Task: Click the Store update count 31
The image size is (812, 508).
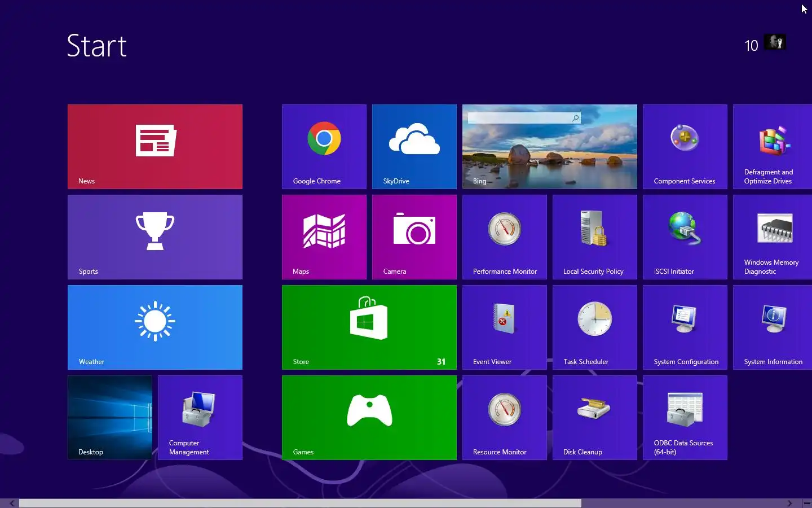Action: point(441,362)
